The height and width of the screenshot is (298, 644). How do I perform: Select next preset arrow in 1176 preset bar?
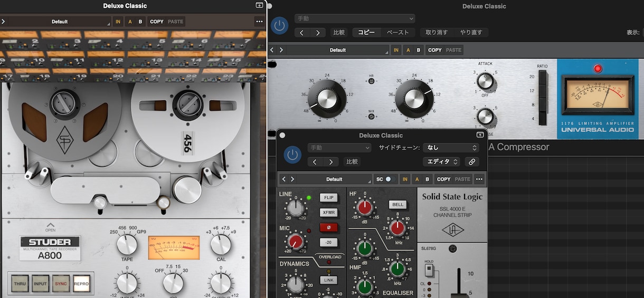click(x=281, y=50)
